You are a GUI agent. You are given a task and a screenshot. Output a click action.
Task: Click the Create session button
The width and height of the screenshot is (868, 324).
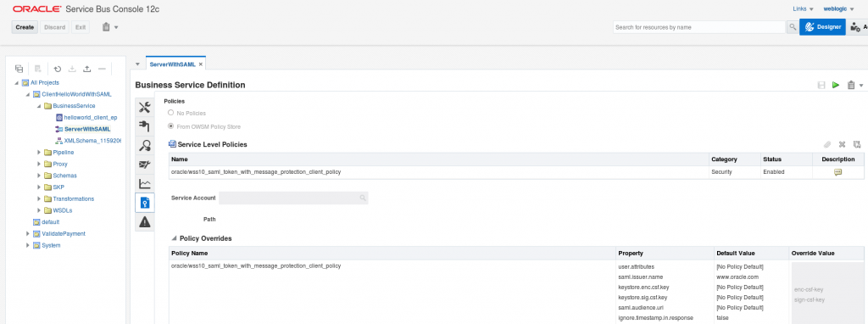pyautogui.click(x=25, y=27)
